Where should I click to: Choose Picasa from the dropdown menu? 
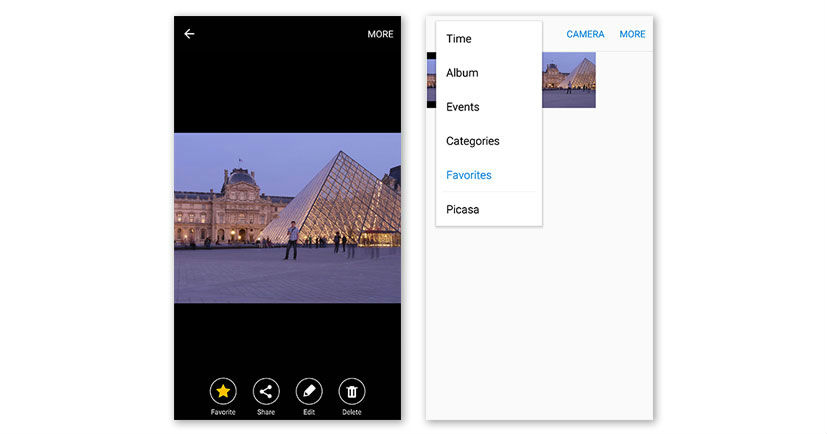click(x=463, y=210)
